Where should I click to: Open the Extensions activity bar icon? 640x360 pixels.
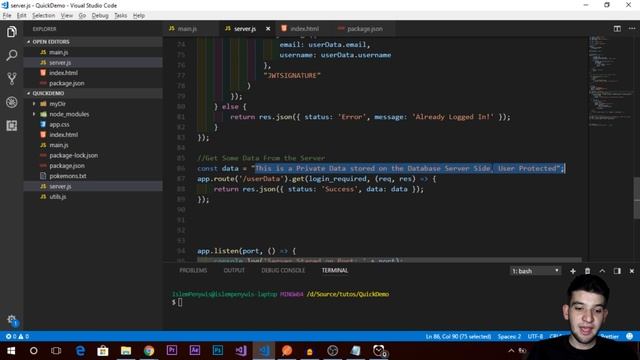pos(11,125)
